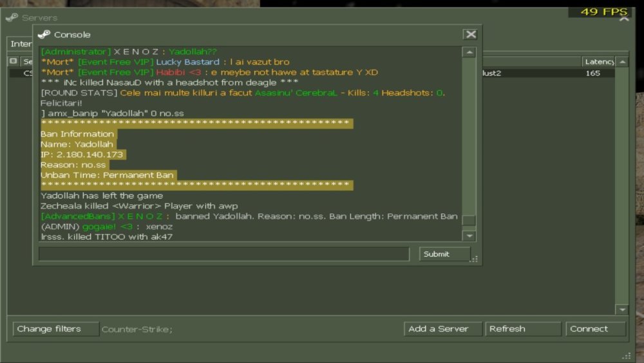Click the Steam icon in Console title bar

tap(44, 35)
